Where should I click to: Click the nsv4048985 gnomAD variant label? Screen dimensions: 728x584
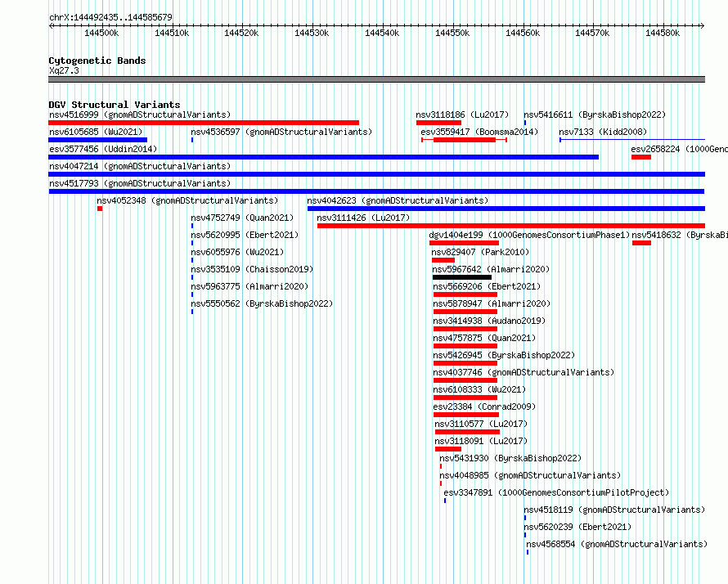[530, 475]
